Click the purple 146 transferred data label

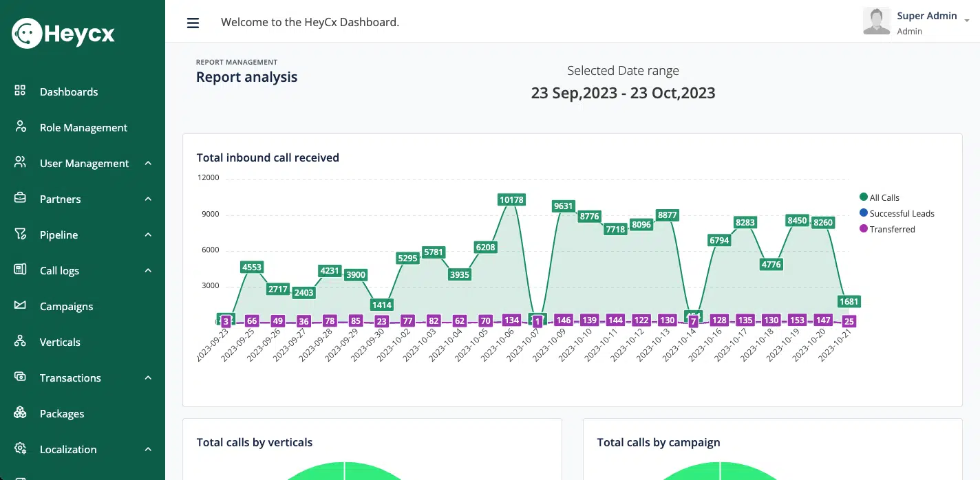(564, 320)
